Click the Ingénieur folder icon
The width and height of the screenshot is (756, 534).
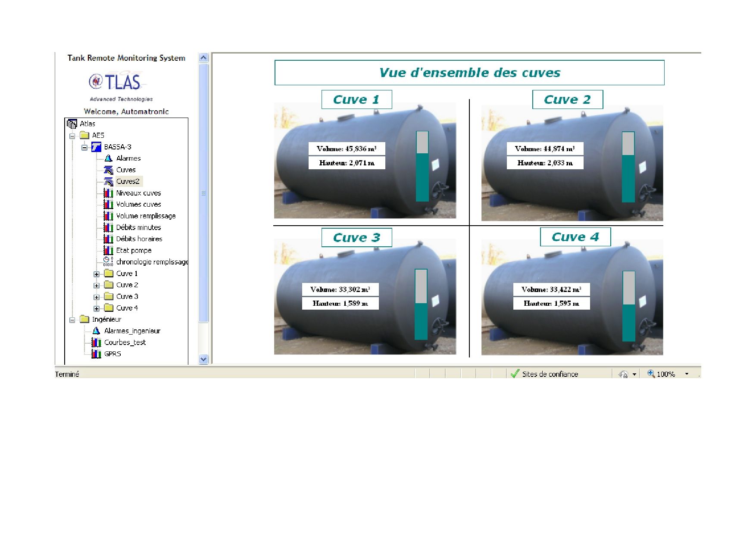click(84, 319)
